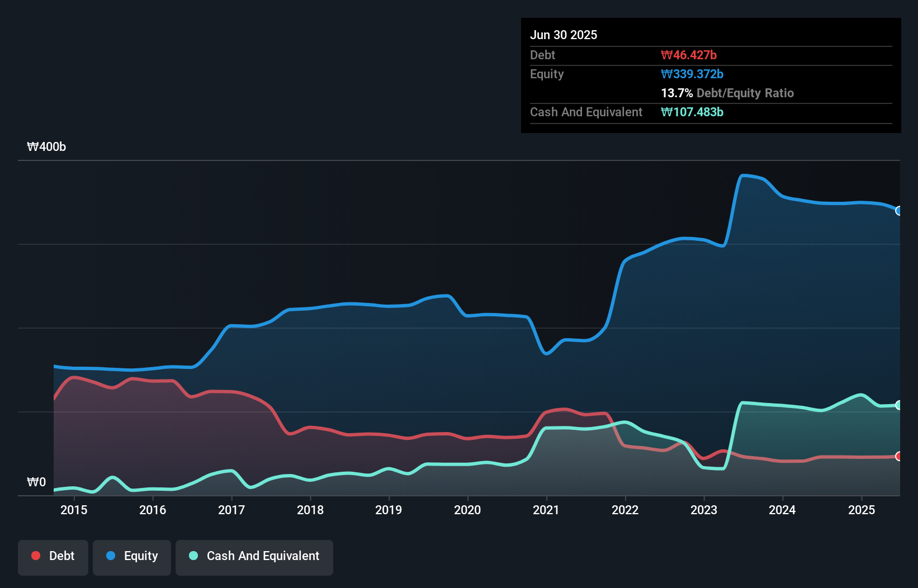Select the Cash endpoint marker on the chart
This screenshot has height=588, width=918.
(898, 406)
